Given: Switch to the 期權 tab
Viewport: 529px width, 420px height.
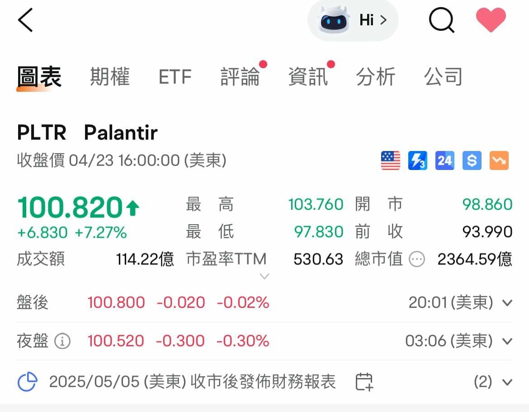Looking at the screenshot, I should click(x=110, y=77).
